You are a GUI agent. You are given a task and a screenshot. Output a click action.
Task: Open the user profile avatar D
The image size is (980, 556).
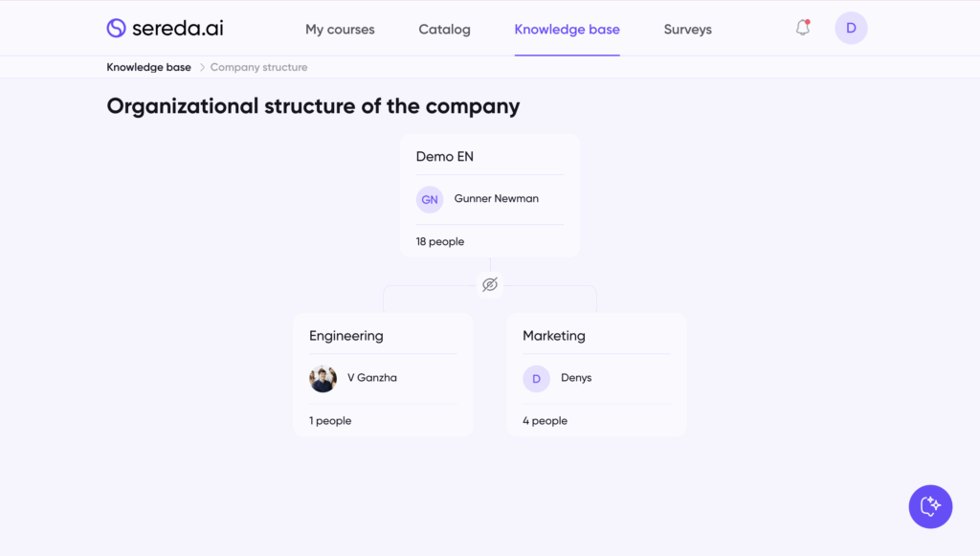pyautogui.click(x=851, y=29)
